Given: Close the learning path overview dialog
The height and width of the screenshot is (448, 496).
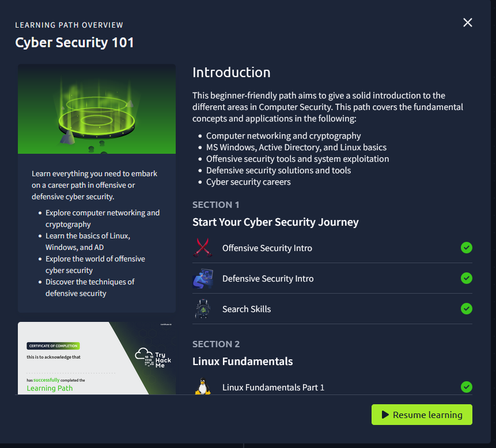Looking at the screenshot, I should click(x=468, y=22).
